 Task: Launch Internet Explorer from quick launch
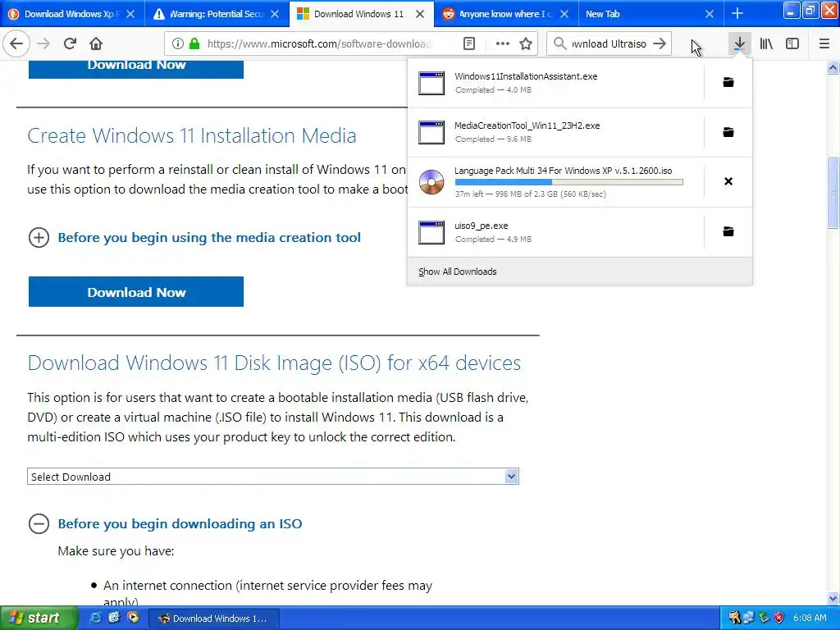coord(95,618)
